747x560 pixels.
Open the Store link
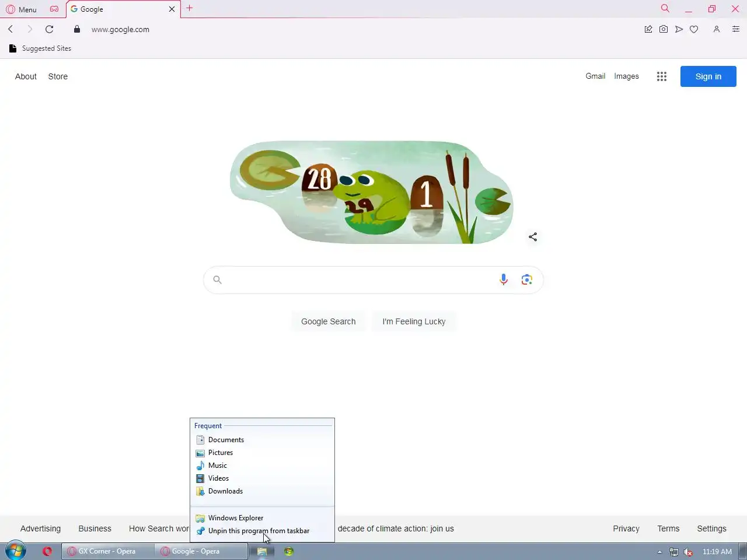click(x=58, y=76)
